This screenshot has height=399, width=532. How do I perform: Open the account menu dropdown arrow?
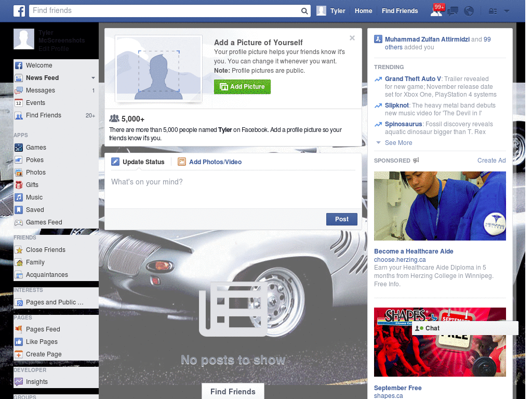[x=507, y=11]
